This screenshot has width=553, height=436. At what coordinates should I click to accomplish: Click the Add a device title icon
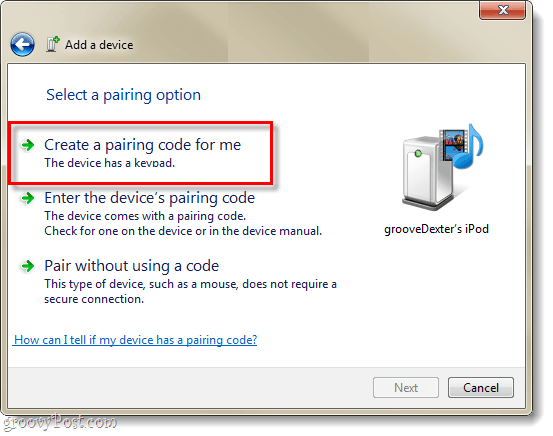point(53,44)
